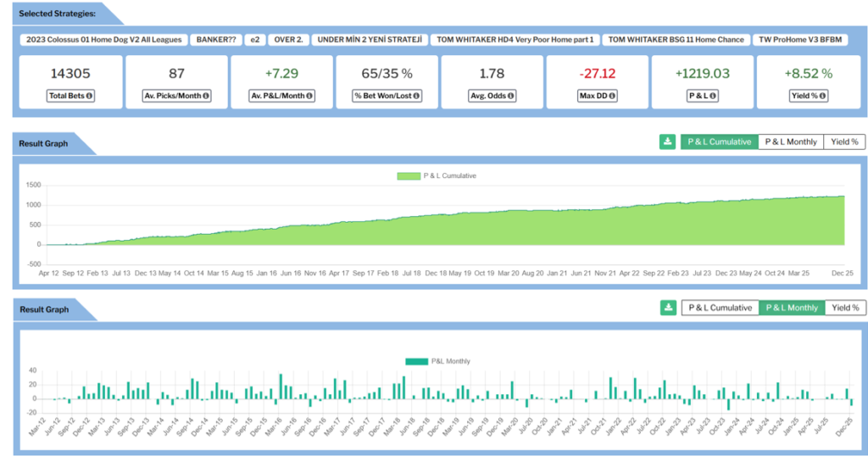Click the info icon next to Av. Picks/Month

tap(205, 96)
